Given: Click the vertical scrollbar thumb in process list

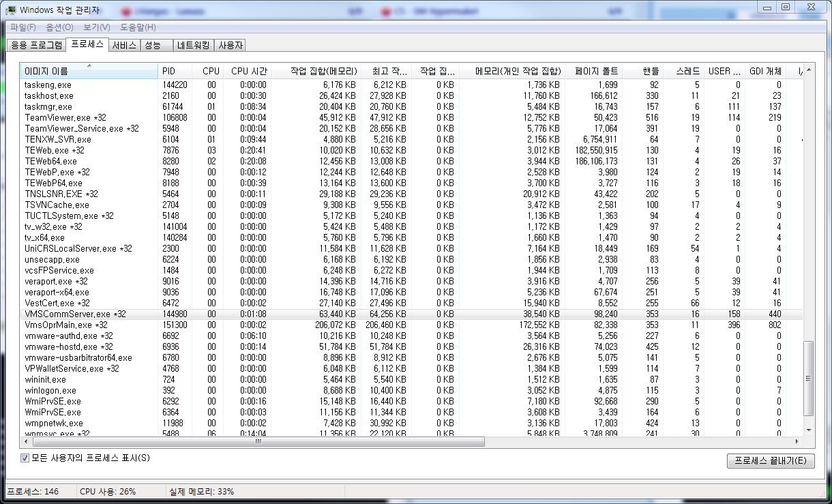Looking at the screenshot, I should 809,379.
